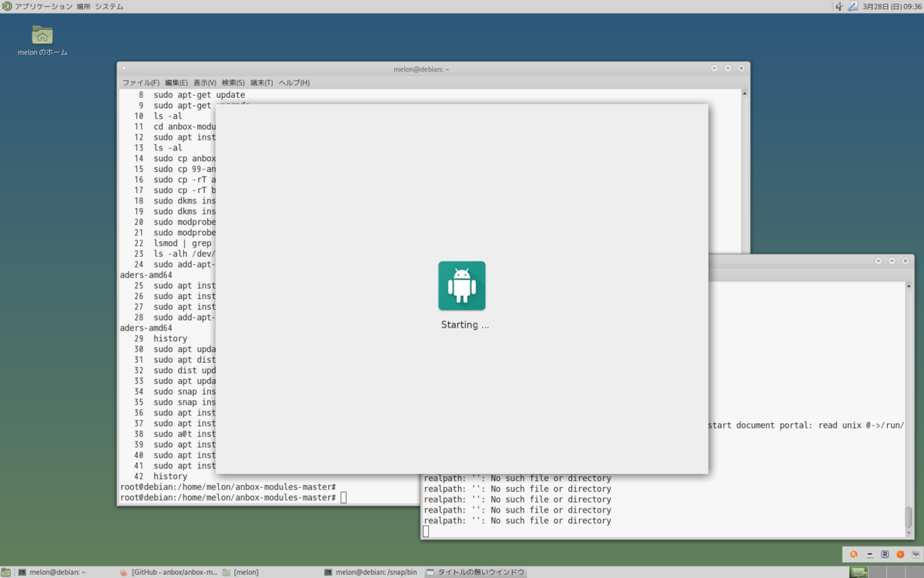Click orange input method tray icon
The height and width of the screenshot is (578, 924).
click(853, 554)
